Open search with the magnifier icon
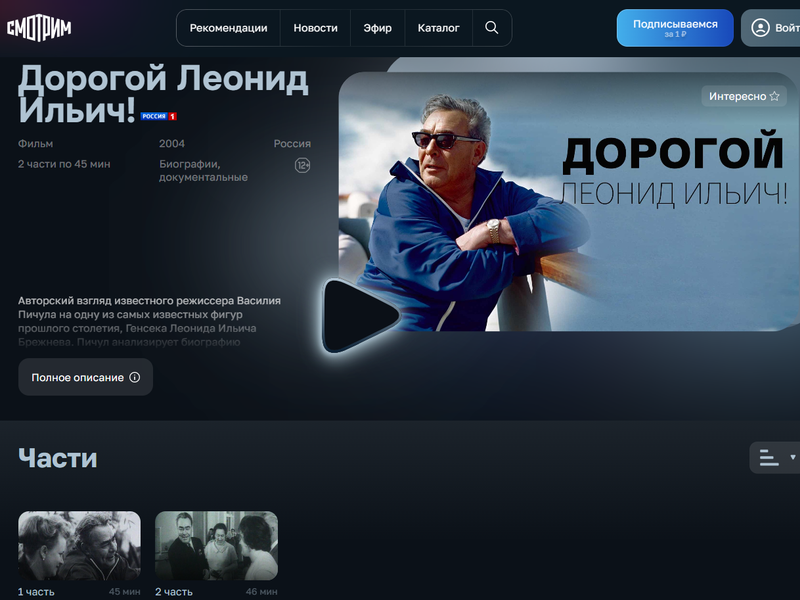This screenshot has height=600, width=800. (492, 28)
